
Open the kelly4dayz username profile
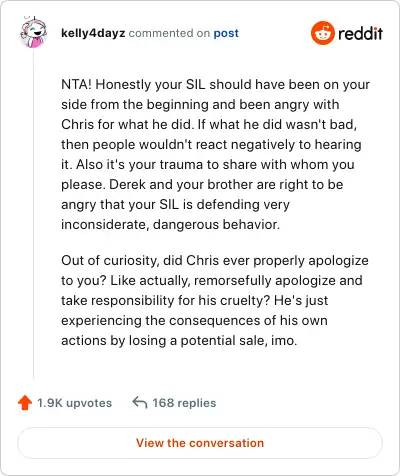pyautogui.click(x=93, y=33)
